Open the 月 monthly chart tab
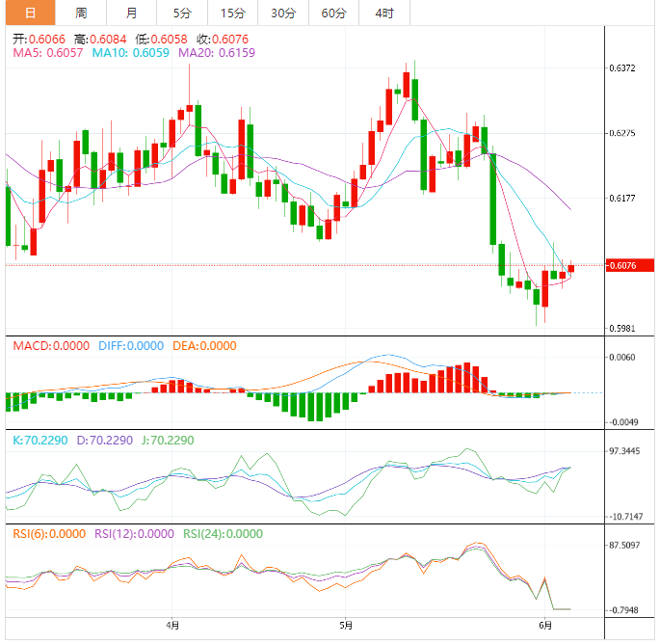 click(131, 13)
